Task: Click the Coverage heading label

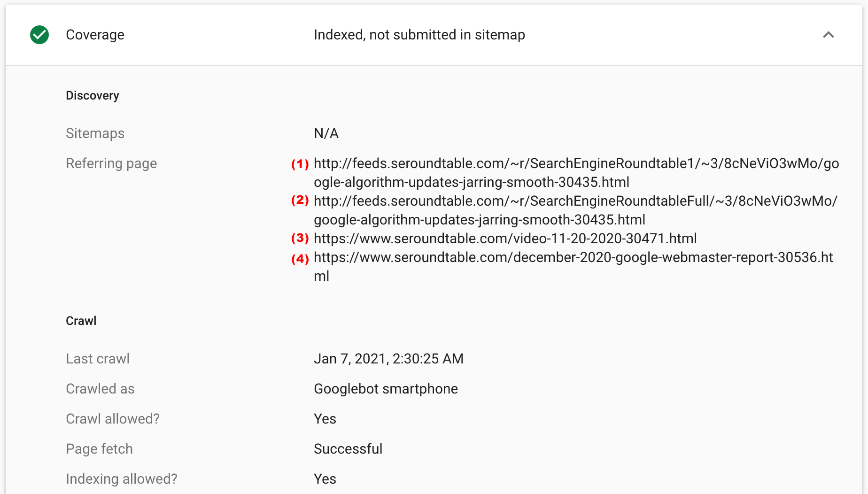Action: (95, 35)
